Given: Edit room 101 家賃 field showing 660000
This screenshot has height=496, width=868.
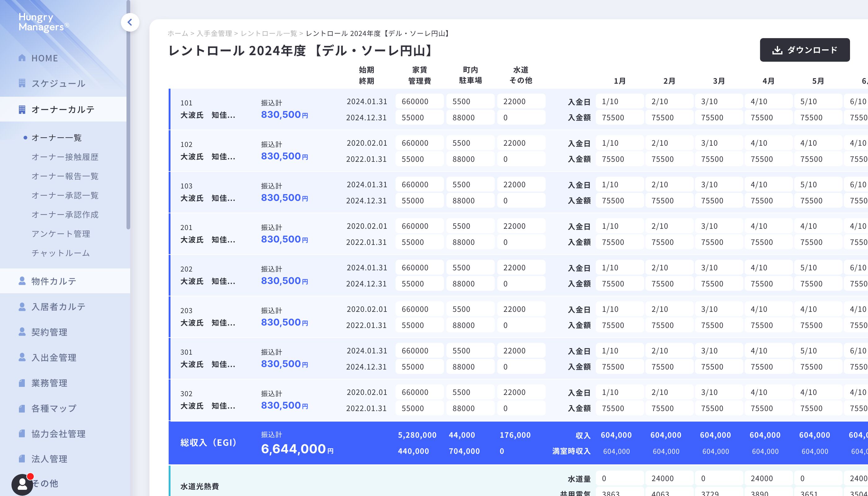Looking at the screenshot, I should point(419,101).
